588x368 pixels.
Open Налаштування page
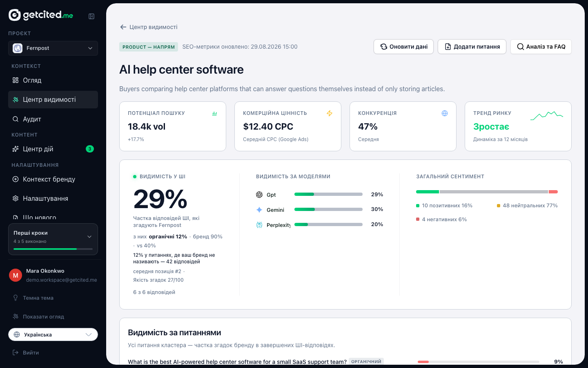[x=53, y=199]
